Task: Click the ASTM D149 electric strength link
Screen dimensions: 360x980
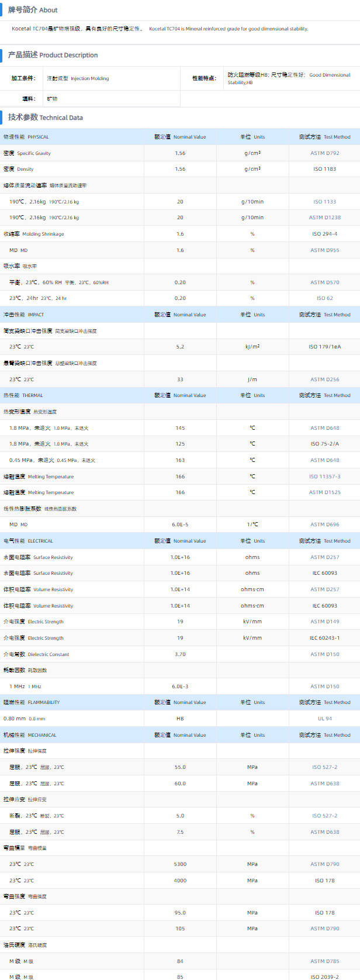Action: coord(324,622)
